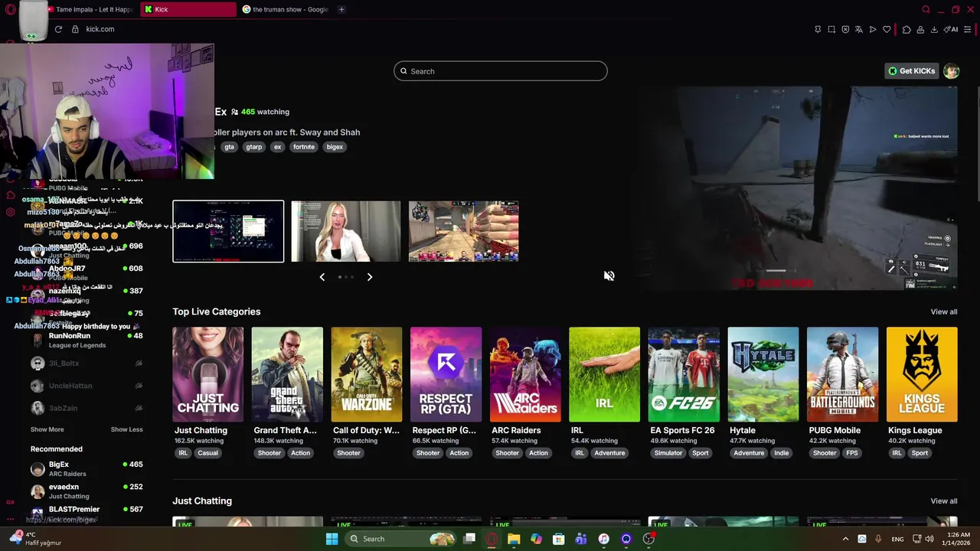Select the first carousel stream thumbnail
This screenshot has height=551, width=980.
pyautogui.click(x=228, y=231)
